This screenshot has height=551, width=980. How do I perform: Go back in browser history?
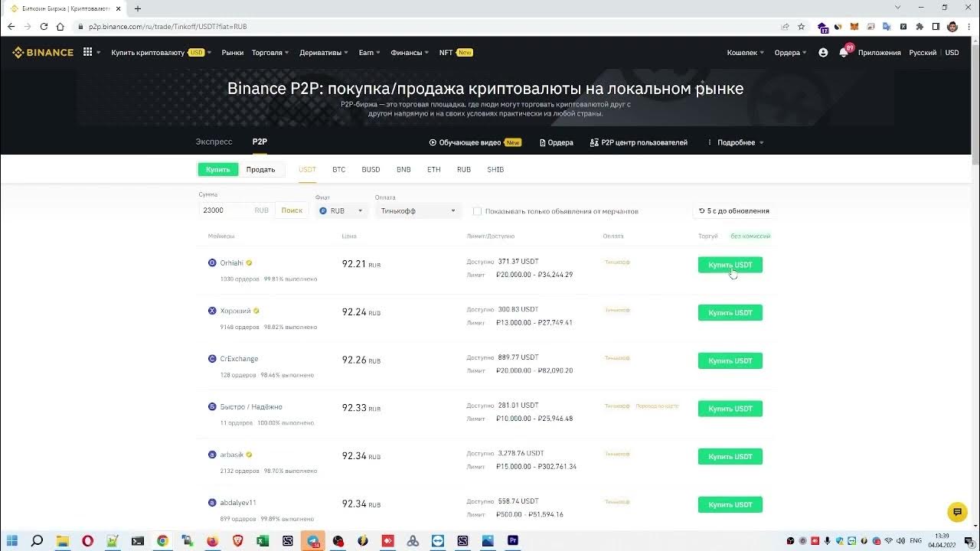[x=11, y=26]
